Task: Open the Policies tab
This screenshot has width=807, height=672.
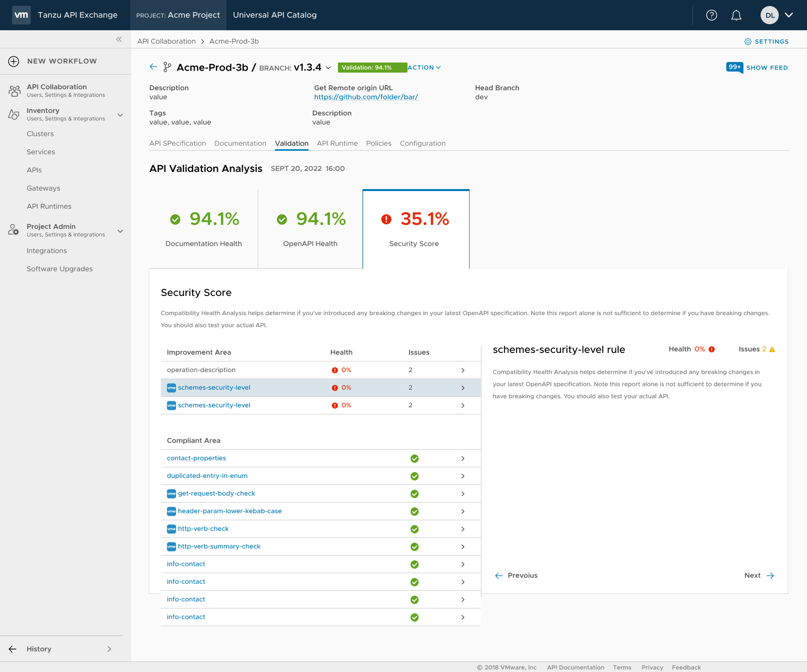Action: (379, 143)
